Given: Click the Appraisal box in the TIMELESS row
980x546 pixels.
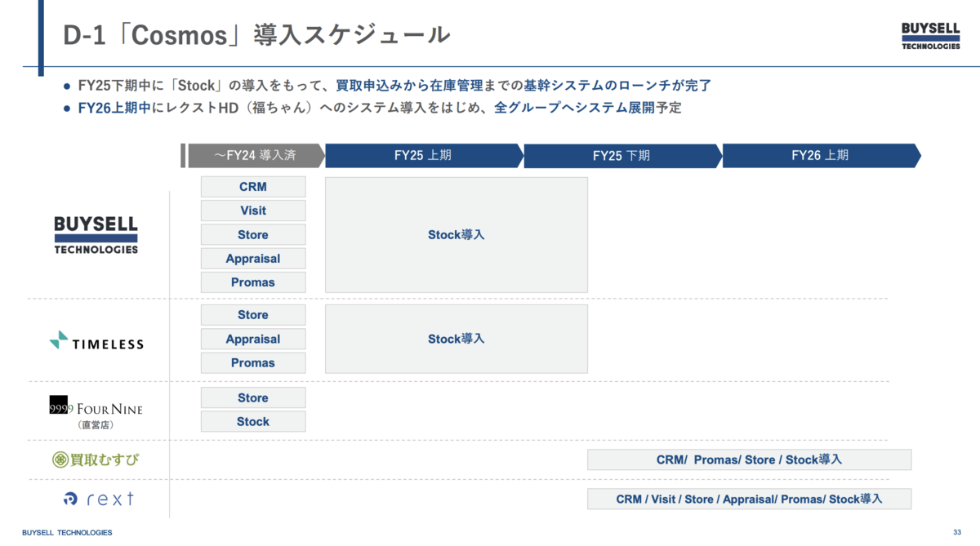Looking at the screenshot, I should tap(253, 339).
